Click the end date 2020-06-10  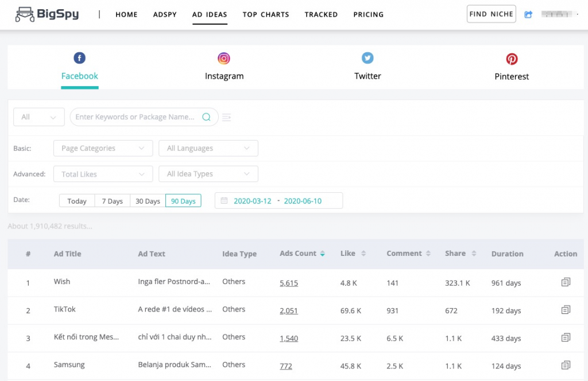[x=303, y=201]
